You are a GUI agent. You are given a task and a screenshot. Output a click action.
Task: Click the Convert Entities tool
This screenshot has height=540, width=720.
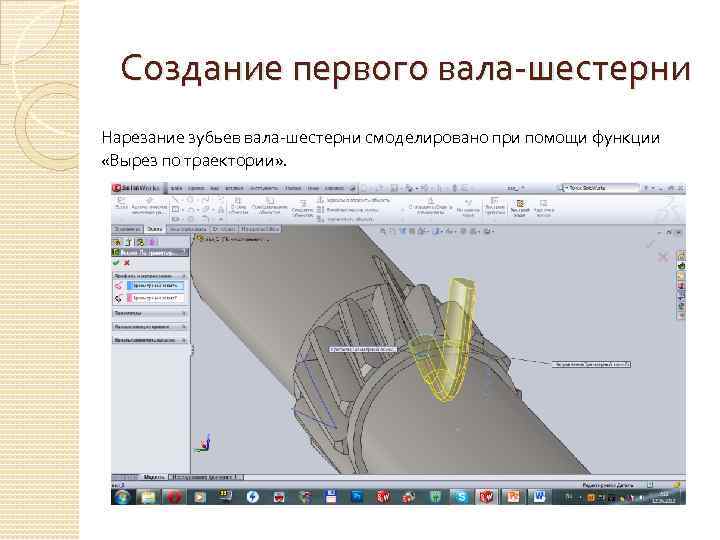(x=269, y=206)
